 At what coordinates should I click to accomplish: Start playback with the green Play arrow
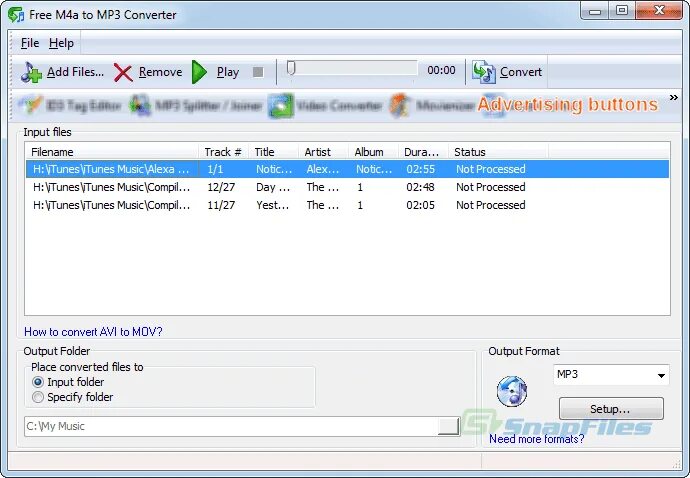(199, 72)
